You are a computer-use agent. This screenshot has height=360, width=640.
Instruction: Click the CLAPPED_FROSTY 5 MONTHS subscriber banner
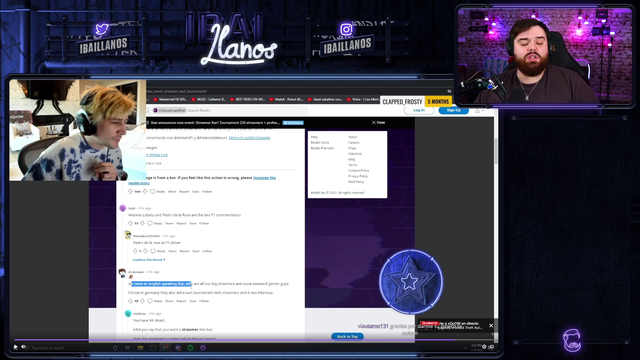click(x=416, y=101)
